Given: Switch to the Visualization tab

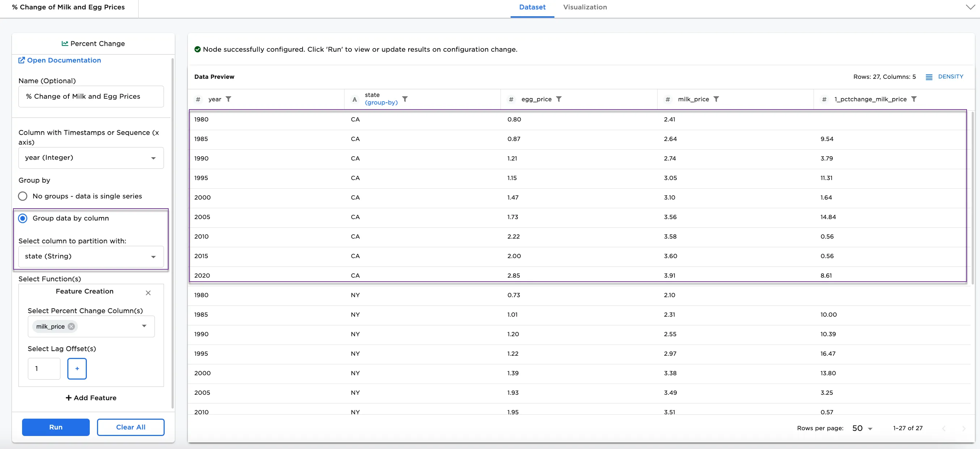Looking at the screenshot, I should coord(585,7).
